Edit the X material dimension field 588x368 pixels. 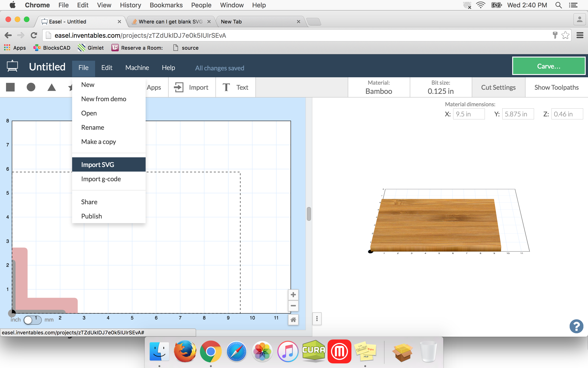click(x=469, y=114)
